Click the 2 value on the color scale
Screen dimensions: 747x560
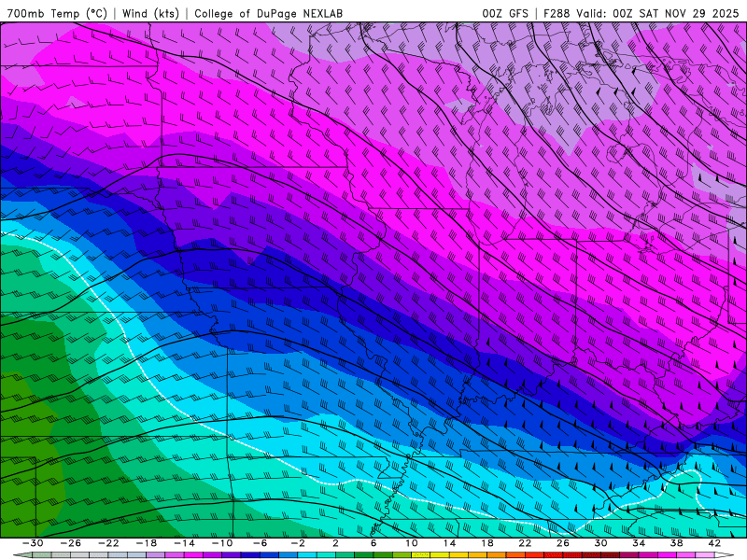click(335, 543)
